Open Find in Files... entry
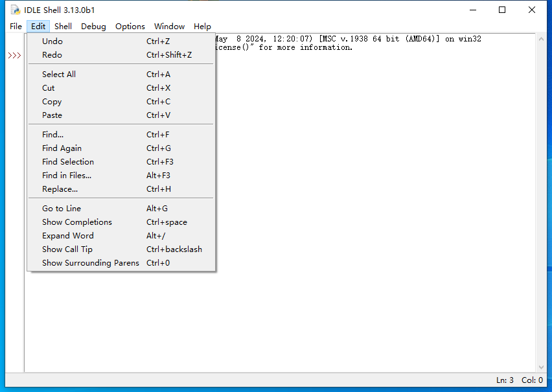Image resolution: width=552 pixels, height=392 pixels. point(121,176)
